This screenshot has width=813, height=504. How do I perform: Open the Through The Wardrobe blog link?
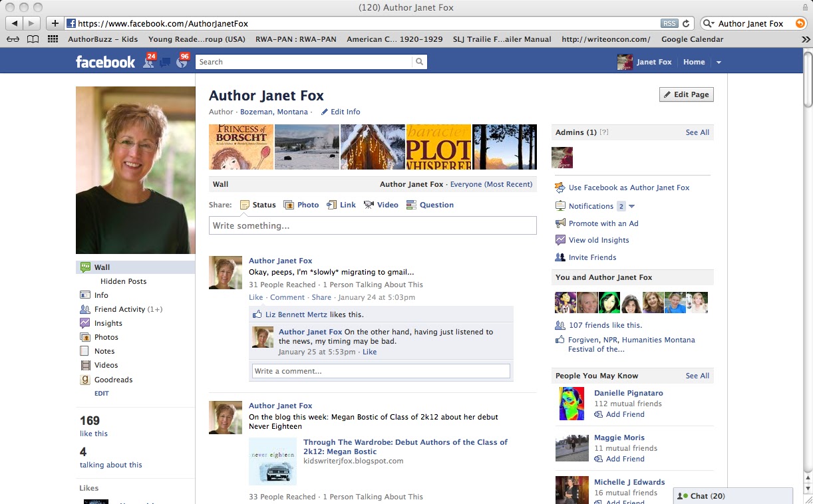[x=405, y=446]
